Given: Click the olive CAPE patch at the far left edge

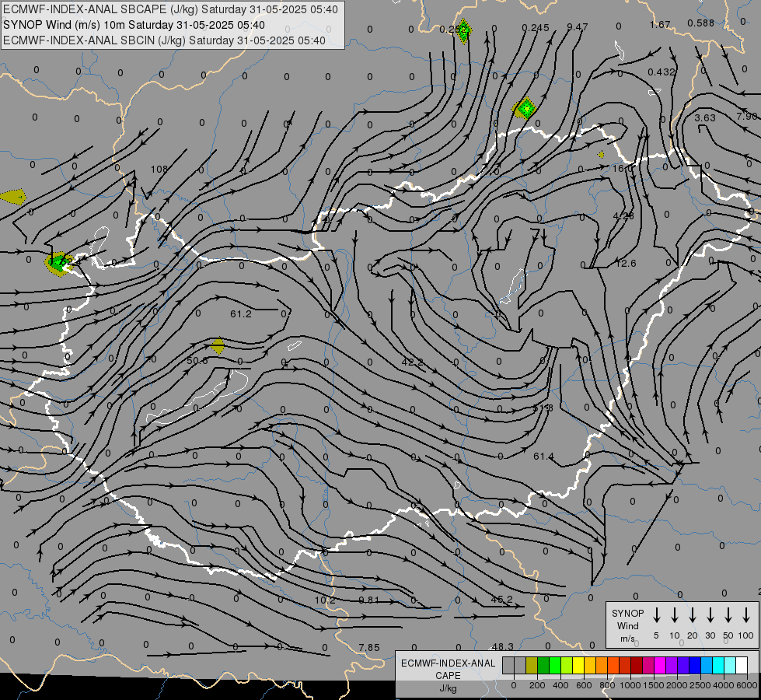Looking at the screenshot, I should [x=13, y=197].
